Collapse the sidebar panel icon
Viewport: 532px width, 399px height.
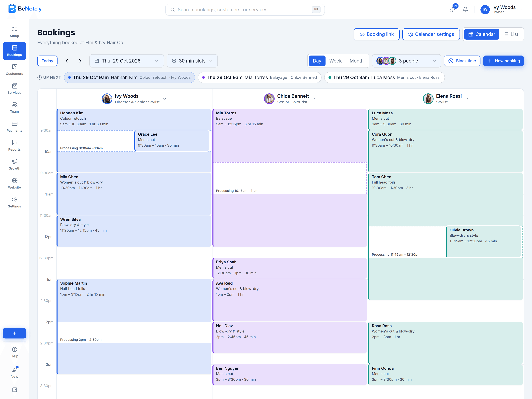click(x=14, y=390)
